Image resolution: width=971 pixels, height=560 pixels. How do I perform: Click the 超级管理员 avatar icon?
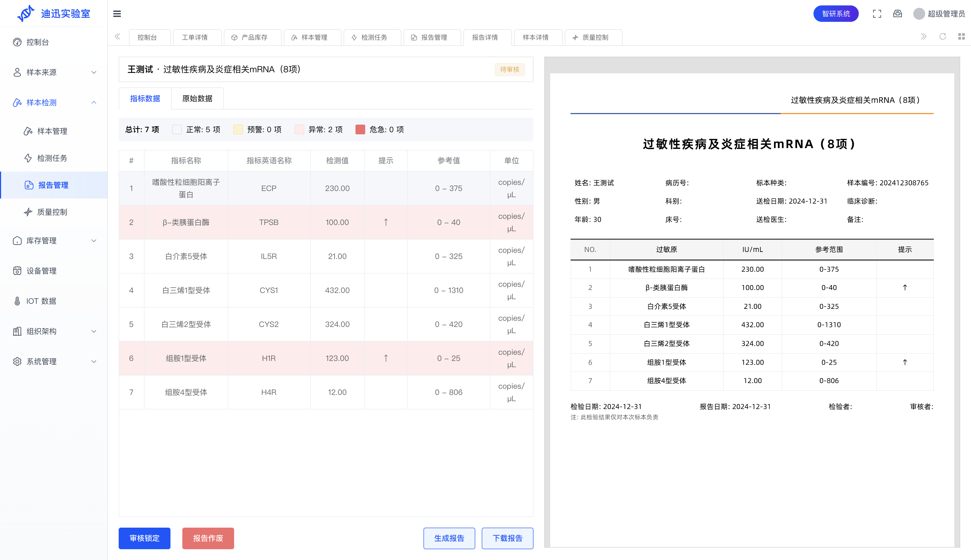tap(919, 14)
